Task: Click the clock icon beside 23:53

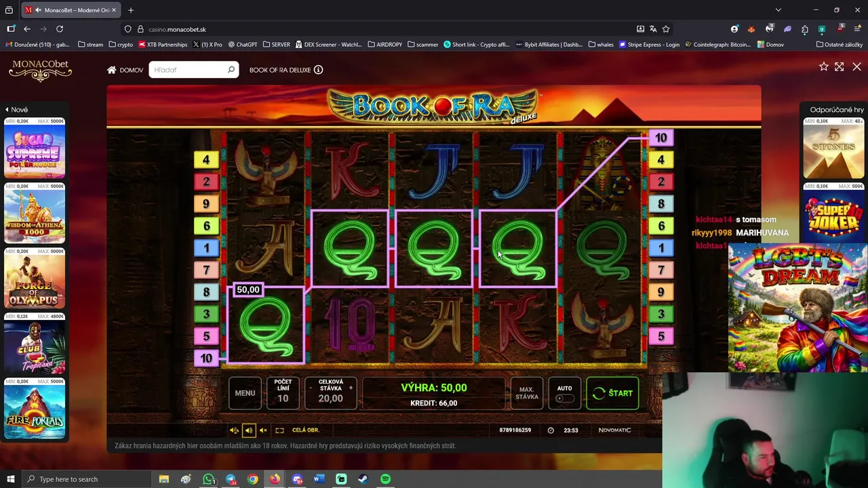Action: pos(551,430)
